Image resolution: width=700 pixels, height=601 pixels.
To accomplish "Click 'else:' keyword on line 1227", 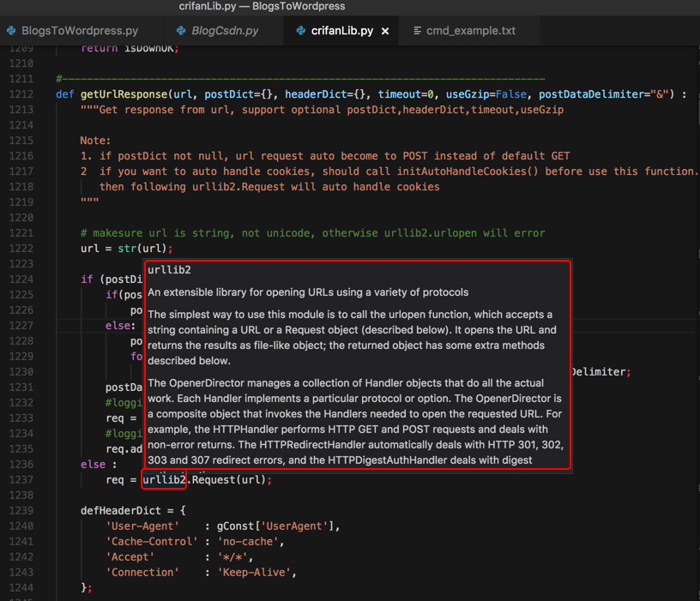I will (x=121, y=326).
